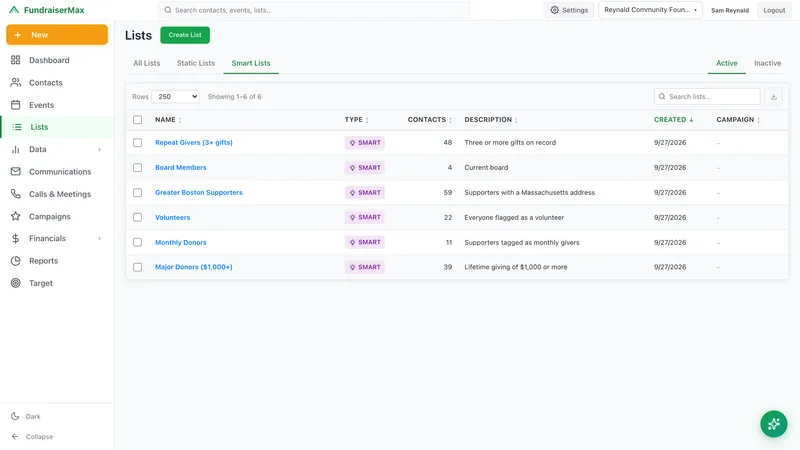Open the Repeat Givers (3+ gifts) list
Image resolution: width=800 pixels, height=450 pixels.
[x=194, y=143]
